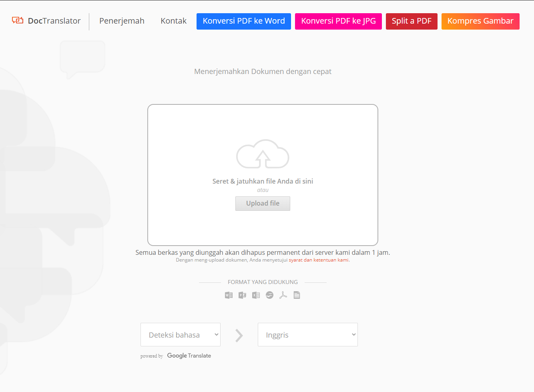Click 'Menerjemahkan Dokumen dengan cepat' heading

[x=263, y=72]
